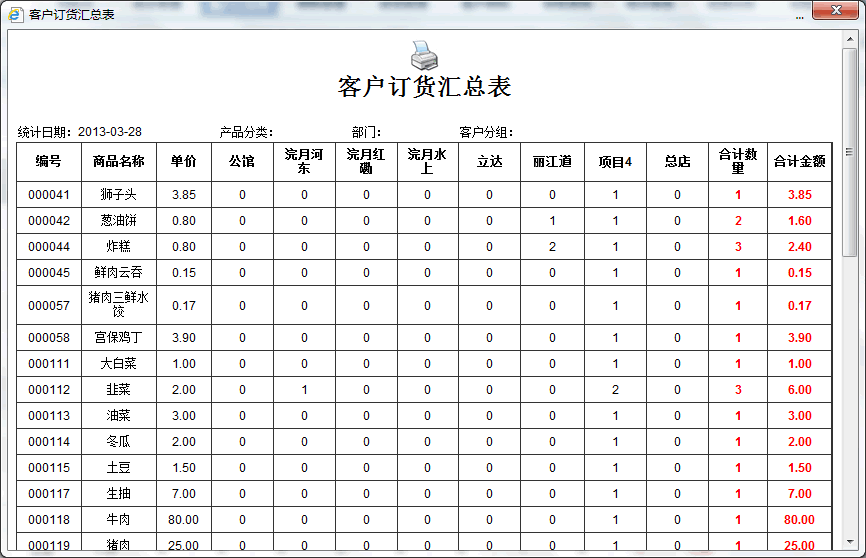Click the 商品名称 column header
The height and width of the screenshot is (558, 866).
(119, 161)
